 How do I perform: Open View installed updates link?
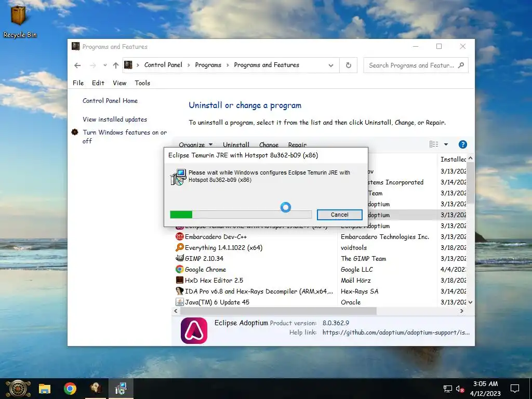(115, 119)
